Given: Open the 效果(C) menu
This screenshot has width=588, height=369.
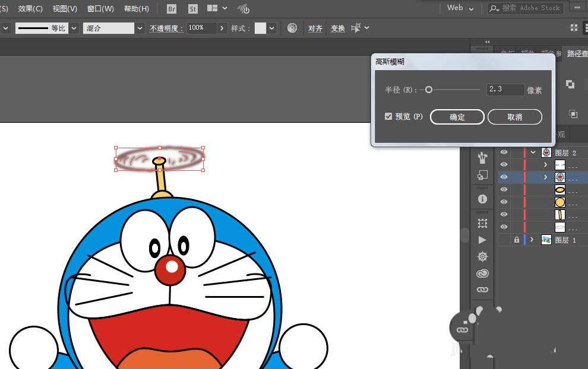Looking at the screenshot, I should (x=30, y=9).
